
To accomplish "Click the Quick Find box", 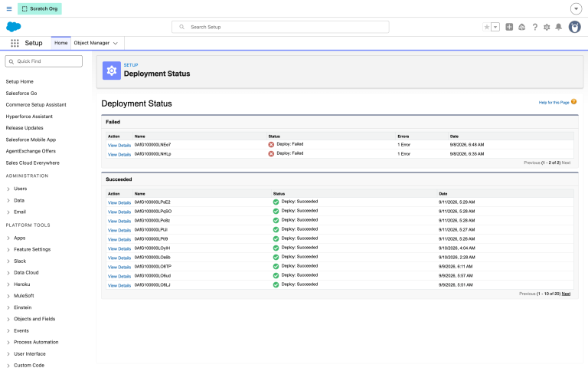I will pos(44,61).
